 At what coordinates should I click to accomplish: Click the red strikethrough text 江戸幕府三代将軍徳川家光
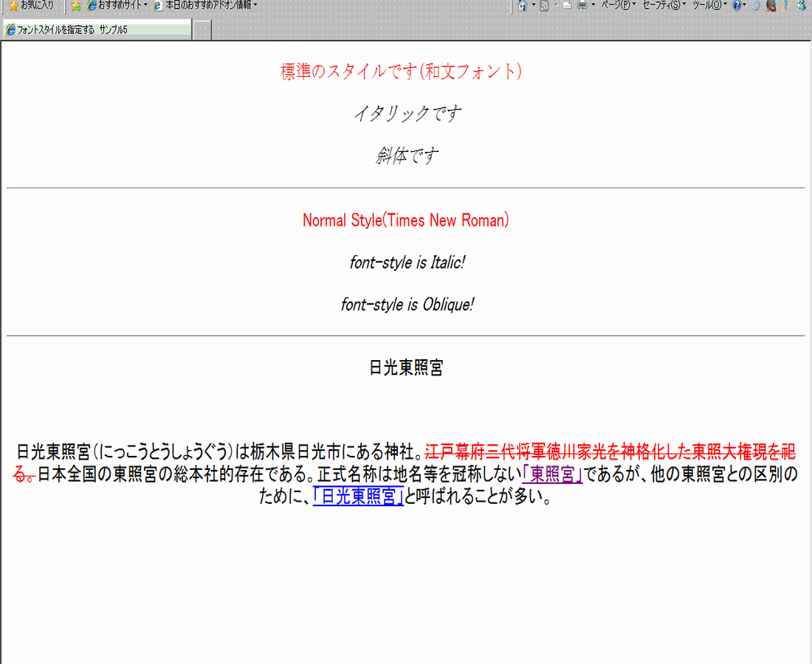pyautogui.click(x=515, y=452)
